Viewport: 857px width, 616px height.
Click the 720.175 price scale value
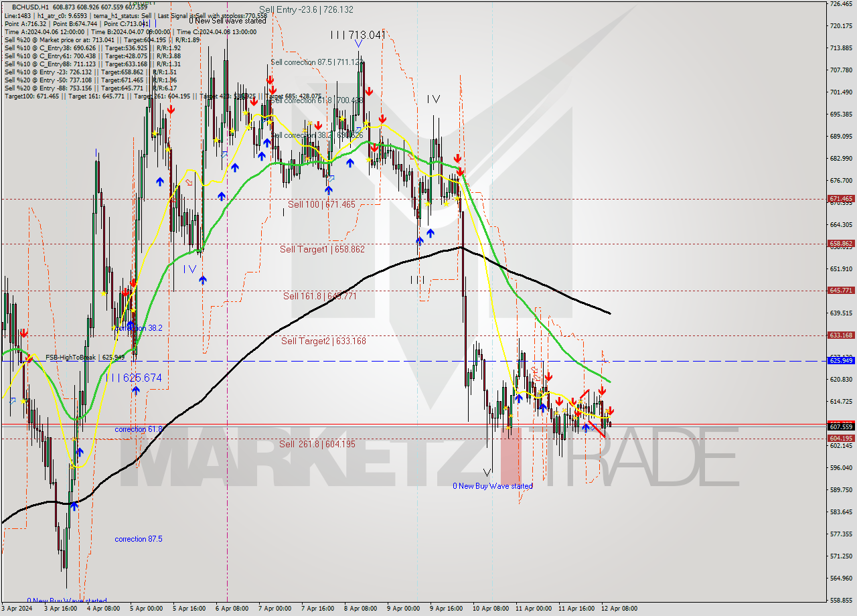841,26
